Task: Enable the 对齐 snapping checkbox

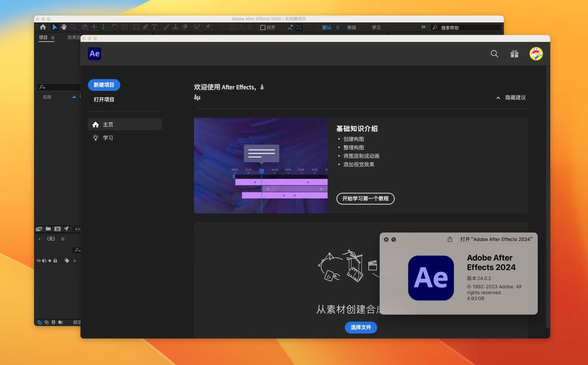Action: (x=263, y=27)
